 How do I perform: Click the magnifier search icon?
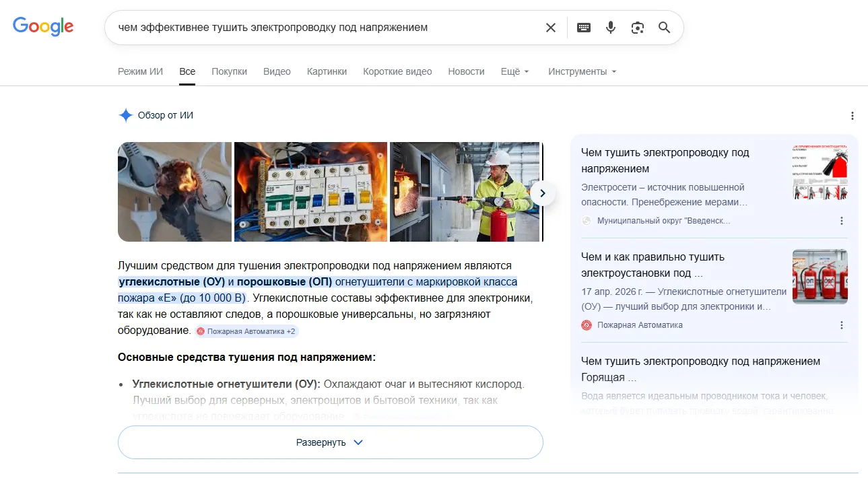click(665, 28)
